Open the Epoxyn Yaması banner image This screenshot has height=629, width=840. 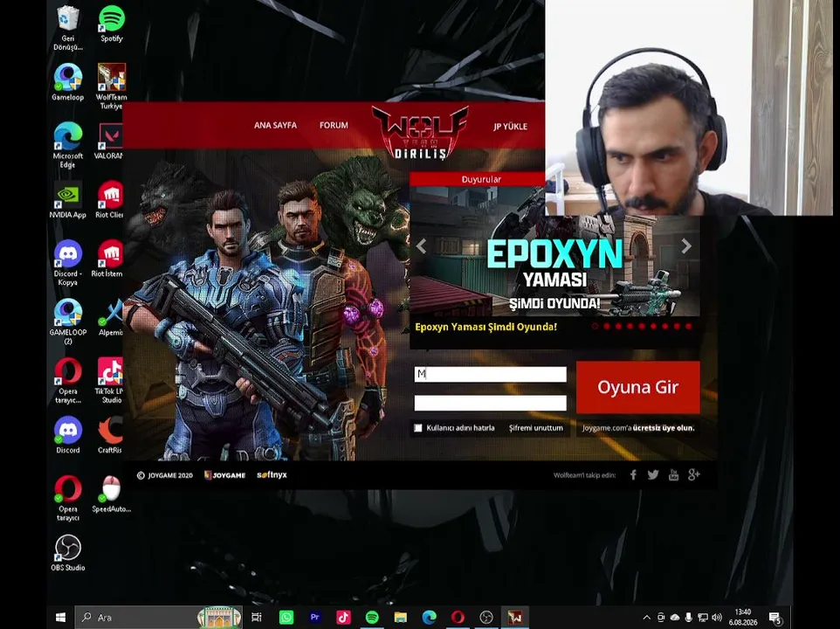pos(554,252)
